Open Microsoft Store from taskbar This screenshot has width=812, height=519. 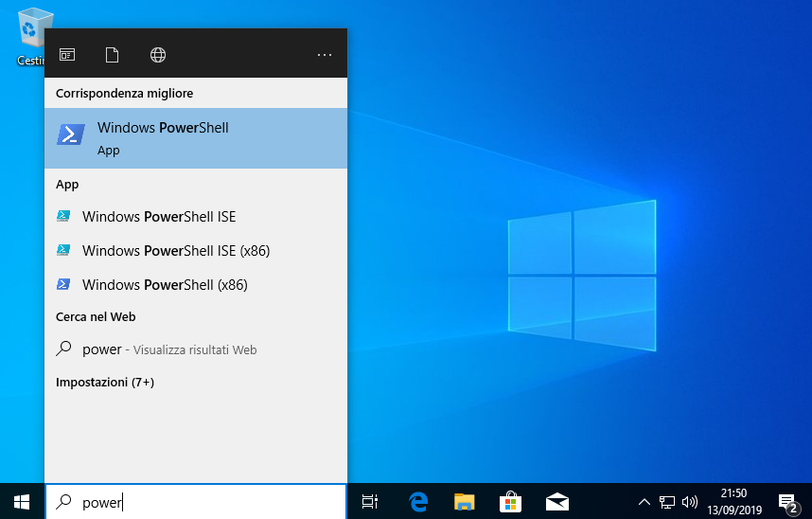510,501
